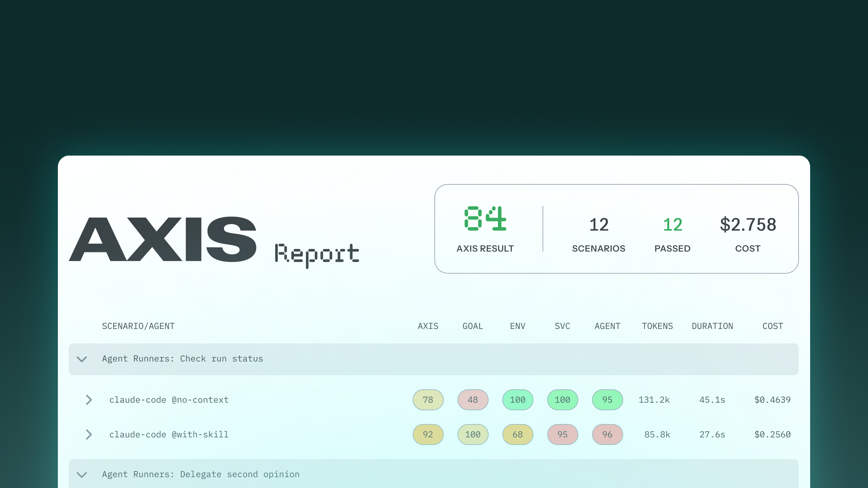Collapse the 'Delegate second opinion' scenario group

(82, 475)
